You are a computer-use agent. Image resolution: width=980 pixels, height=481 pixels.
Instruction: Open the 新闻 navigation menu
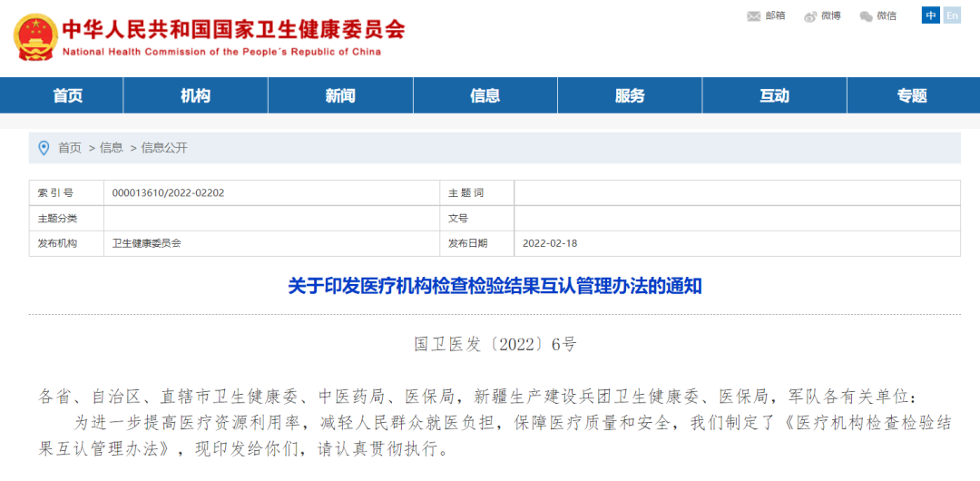point(340,95)
